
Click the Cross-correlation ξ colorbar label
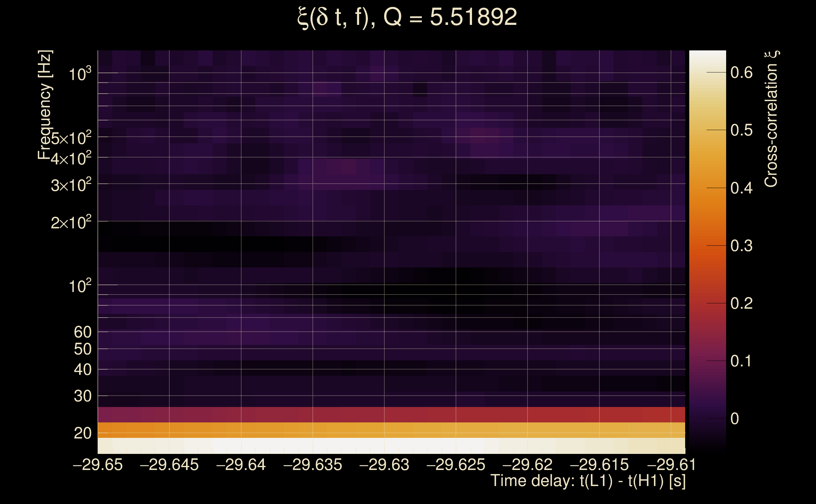click(x=771, y=119)
